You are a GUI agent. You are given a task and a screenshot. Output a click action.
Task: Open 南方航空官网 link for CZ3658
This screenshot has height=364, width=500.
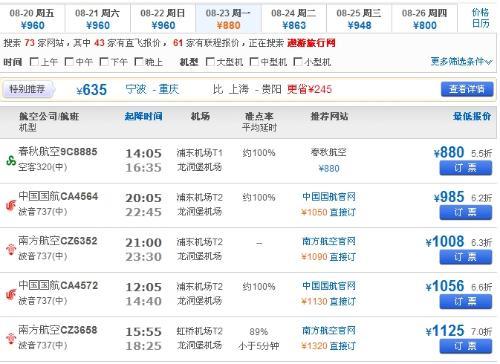329,331
